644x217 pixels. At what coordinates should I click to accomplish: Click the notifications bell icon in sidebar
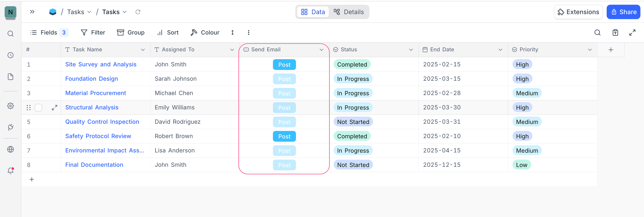pos(11,171)
